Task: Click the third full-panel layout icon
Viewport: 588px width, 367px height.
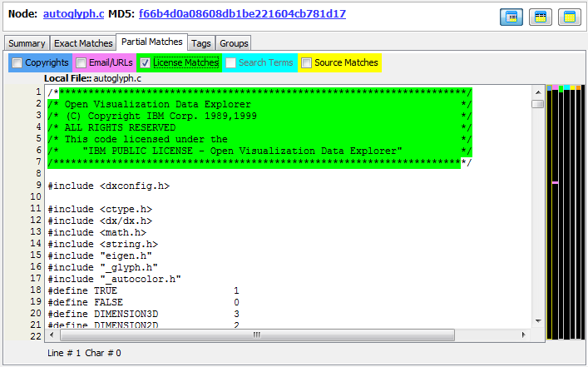Action: tap(569, 17)
